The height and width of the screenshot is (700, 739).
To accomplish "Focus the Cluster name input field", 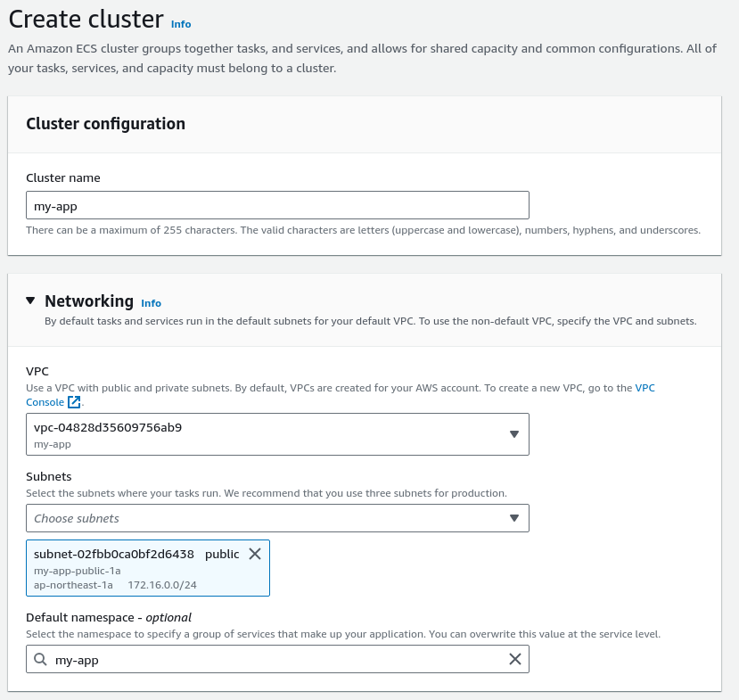I will tap(277, 205).
